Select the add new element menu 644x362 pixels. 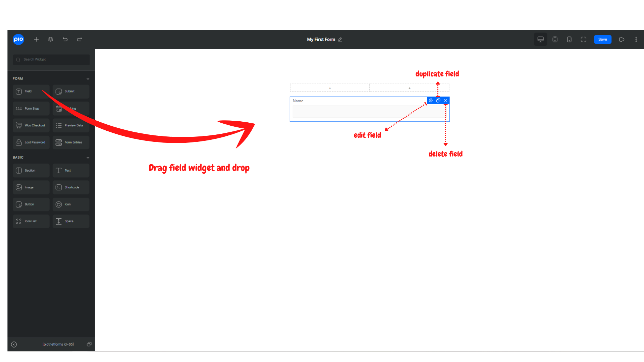pyautogui.click(x=36, y=39)
